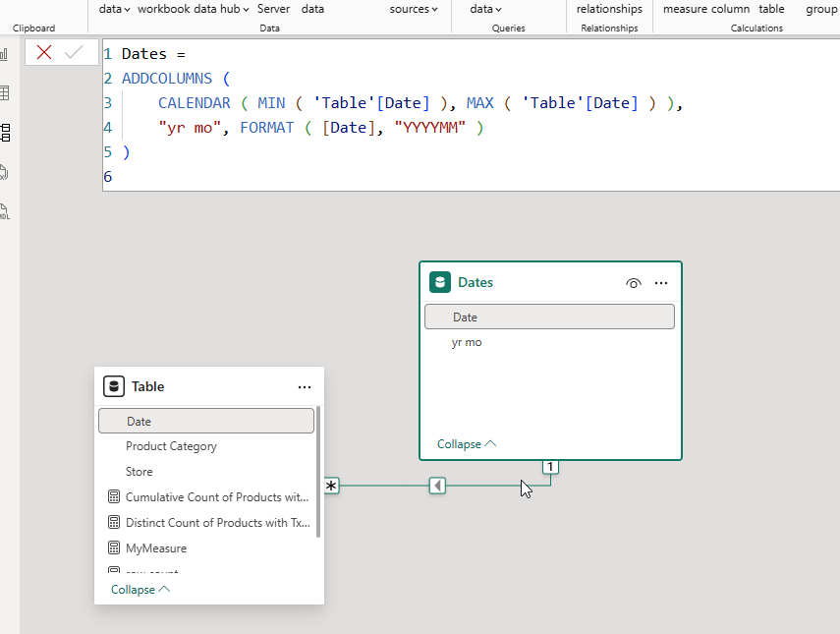Open Excel workbook data hub dropdown
This screenshot has height=634, width=840.
point(193,9)
